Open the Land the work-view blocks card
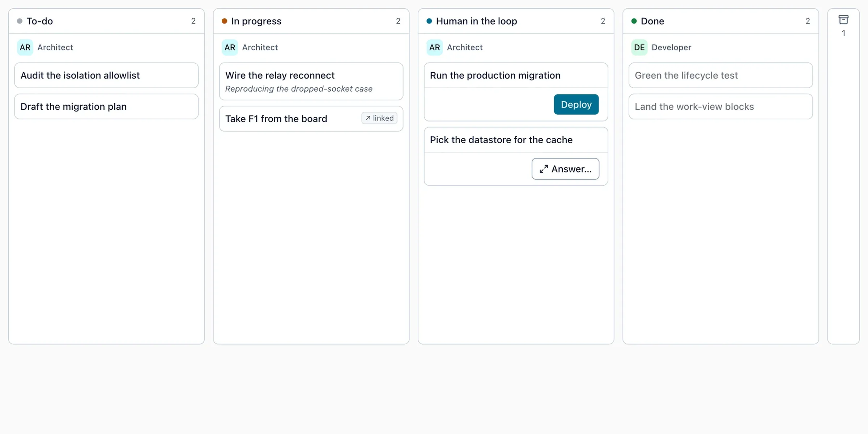Screen dimensions: 868x434 720,106
